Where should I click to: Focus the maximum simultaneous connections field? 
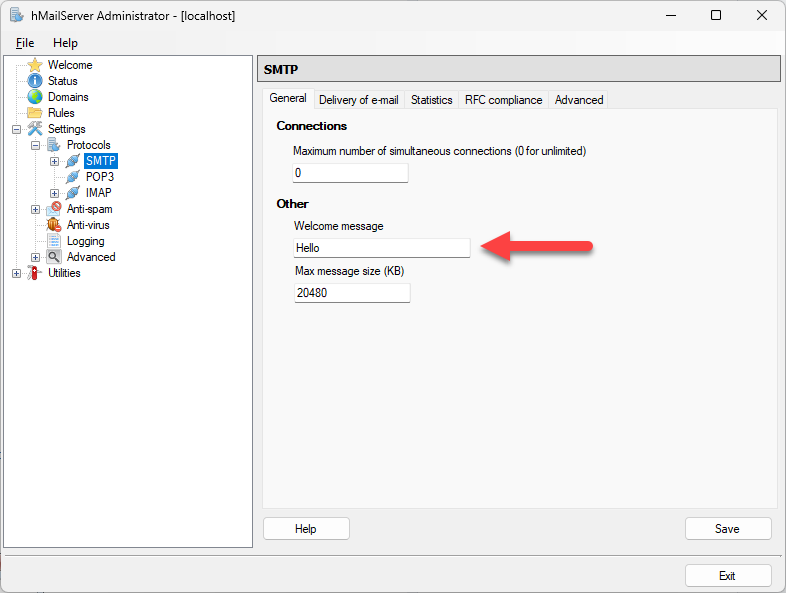(350, 173)
